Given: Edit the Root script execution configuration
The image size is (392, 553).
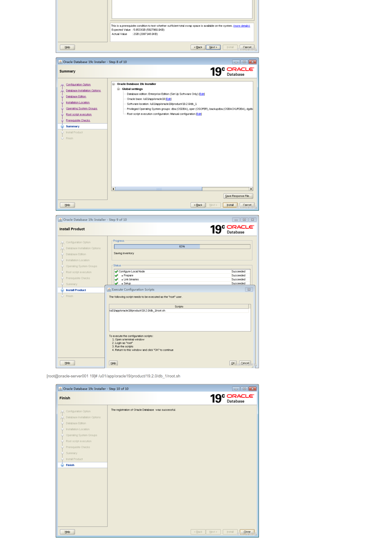Looking at the screenshot, I should coord(199,114).
